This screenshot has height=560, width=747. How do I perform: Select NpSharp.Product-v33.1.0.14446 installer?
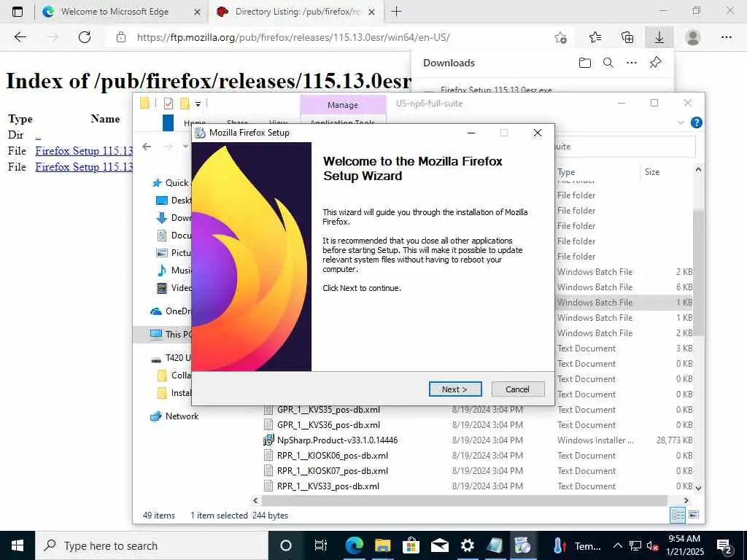tap(337, 440)
